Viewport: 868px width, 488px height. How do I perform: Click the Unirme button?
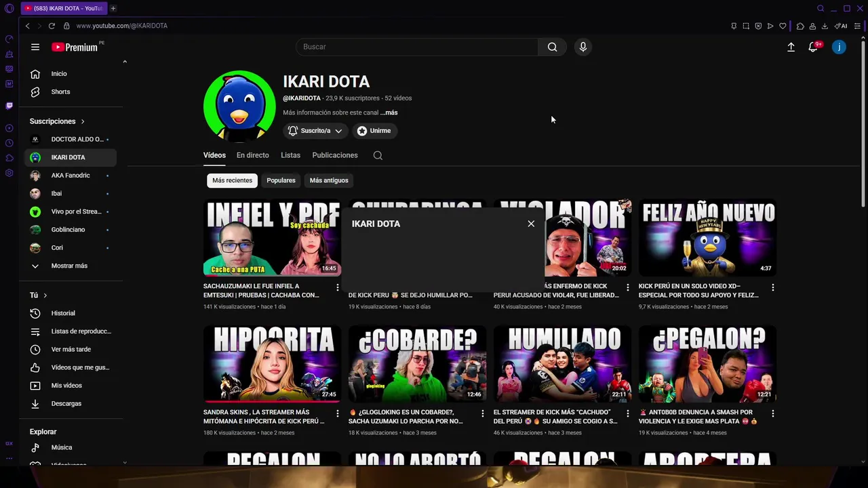tap(374, 131)
